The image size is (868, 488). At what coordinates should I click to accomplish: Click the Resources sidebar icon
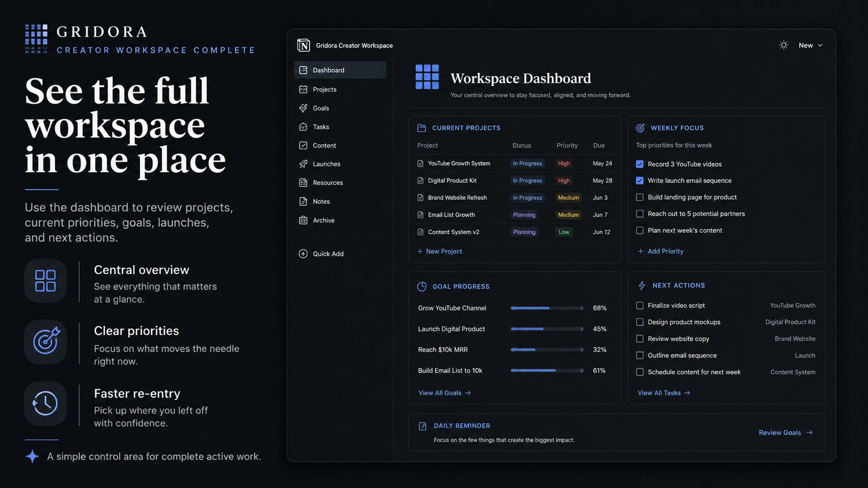tap(303, 183)
